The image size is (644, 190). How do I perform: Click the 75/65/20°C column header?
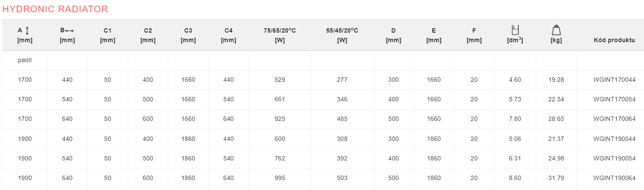click(x=280, y=35)
